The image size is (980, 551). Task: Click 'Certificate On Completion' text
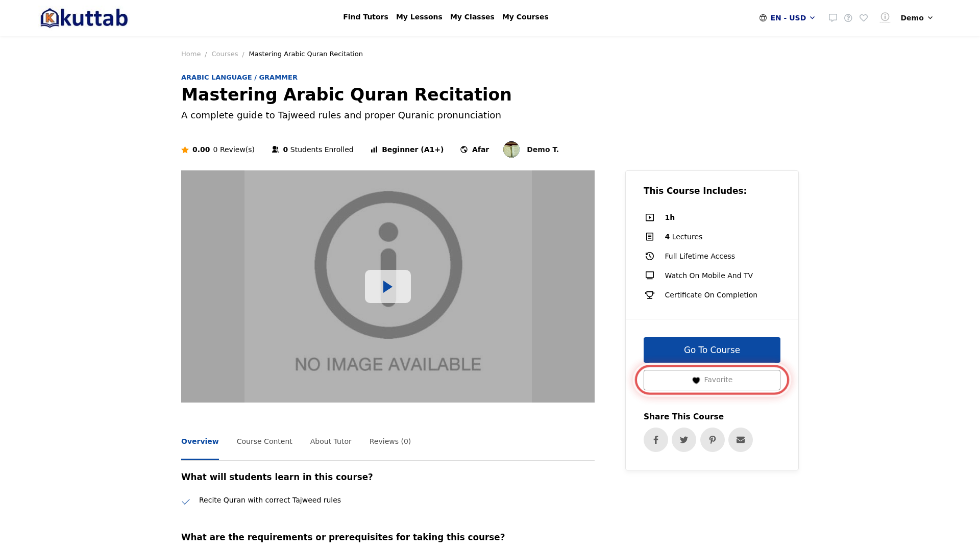coord(711,295)
